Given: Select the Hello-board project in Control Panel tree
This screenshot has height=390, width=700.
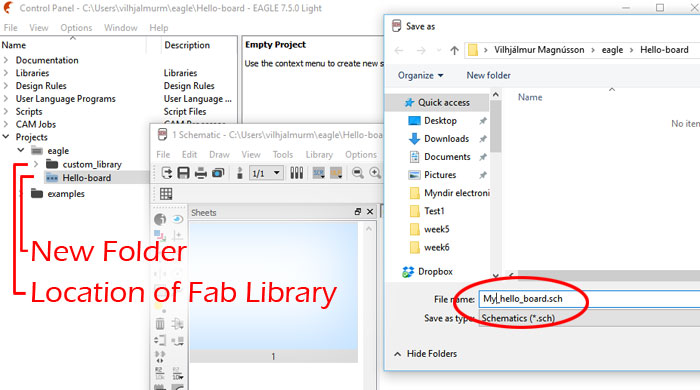Looking at the screenshot, I should pos(87,178).
